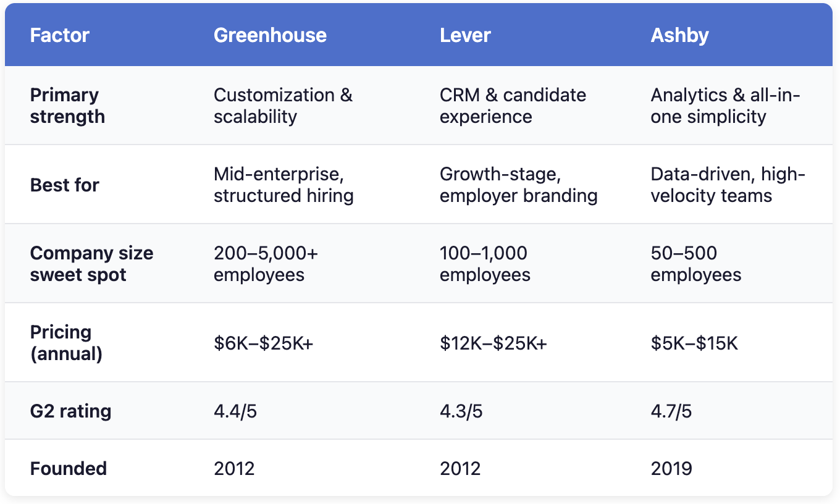
Task: Click the Factor column header
Action: tap(60, 35)
